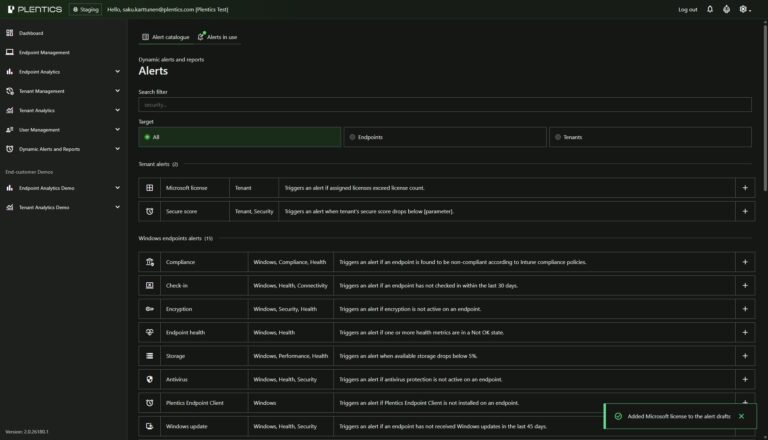Select the Tenants target option
This screenshot has height=440, width=768.
[x=650, y=137]
